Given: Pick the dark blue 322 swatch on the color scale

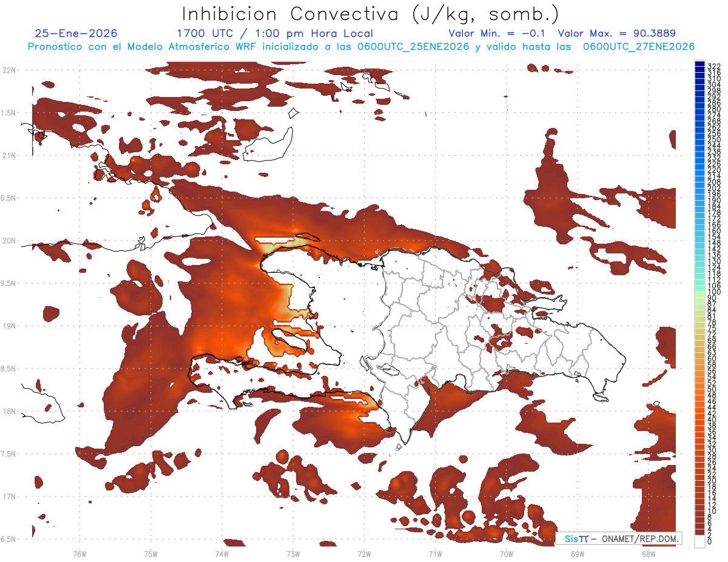Looking at the screenshot, I should click(700, 64).
